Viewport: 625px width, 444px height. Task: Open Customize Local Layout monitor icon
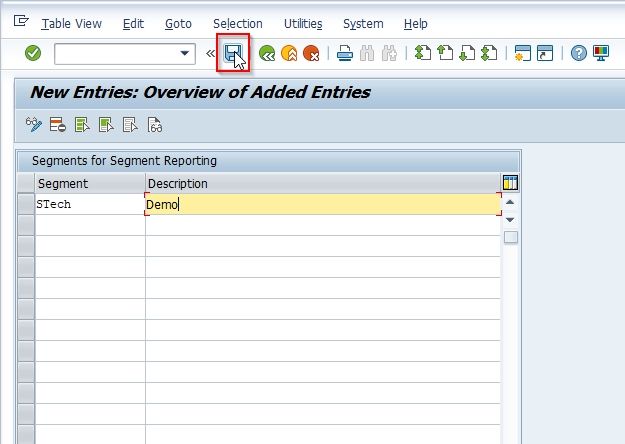(x=601, y=53)
